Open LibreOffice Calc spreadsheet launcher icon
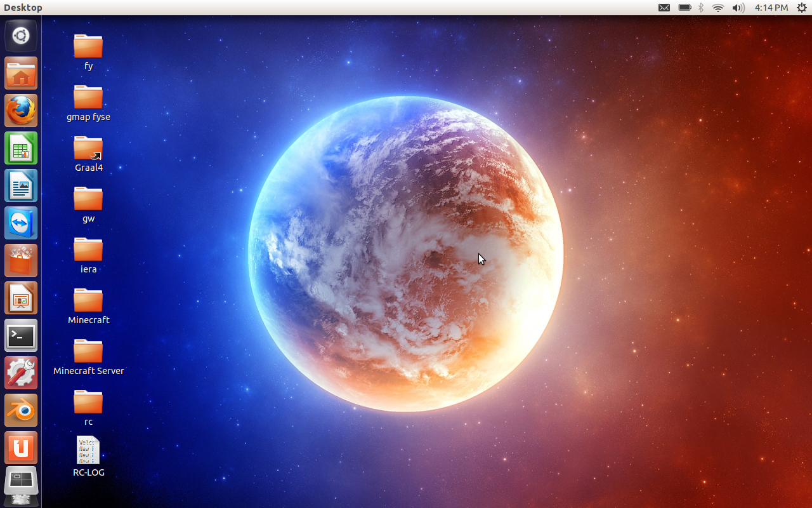Viewport: 812px width, 508px height. pos(21,148)
